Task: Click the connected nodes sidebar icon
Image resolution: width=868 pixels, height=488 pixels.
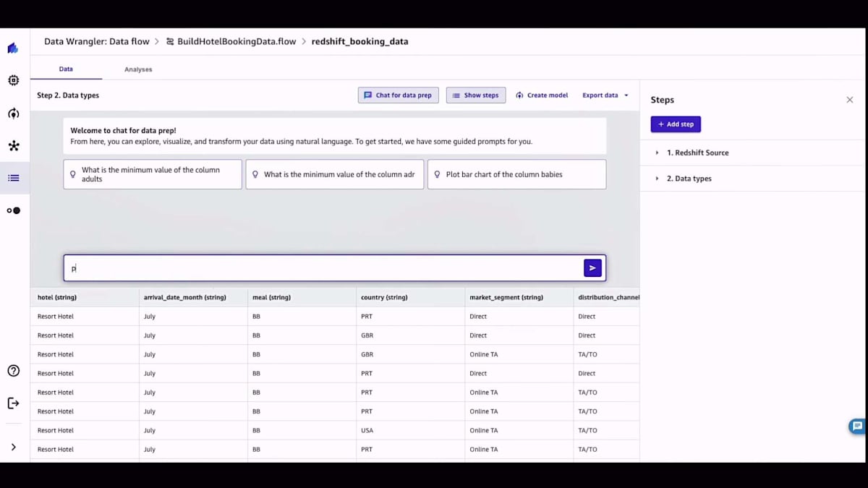Action: [13, 146]
